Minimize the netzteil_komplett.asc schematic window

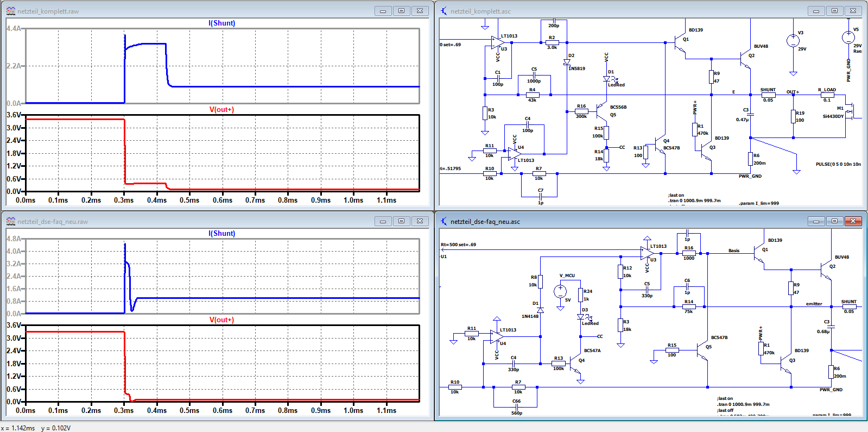[x=816, y=11]
